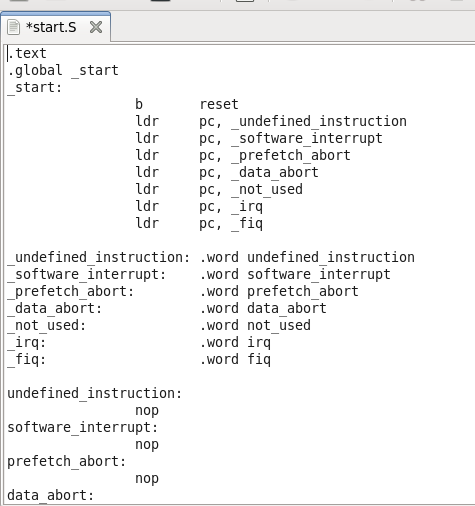The width and height of the screenshot is (475, 506).
Task: Click the nop under the prefetch_abort: label
Action: point(147,479)
